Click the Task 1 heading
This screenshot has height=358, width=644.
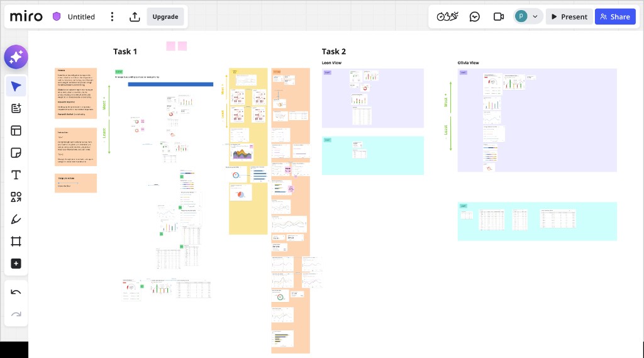[125, 52]
